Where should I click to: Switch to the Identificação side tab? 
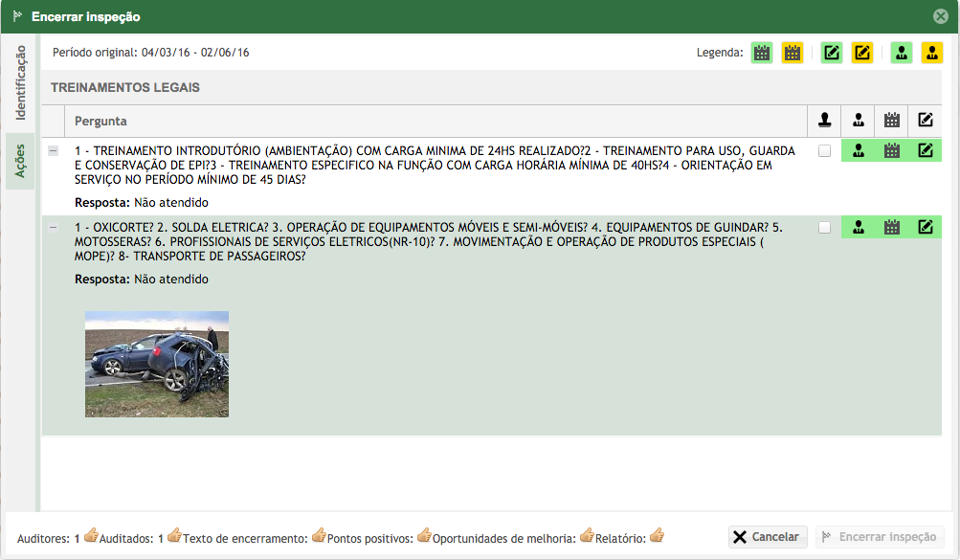20,82
